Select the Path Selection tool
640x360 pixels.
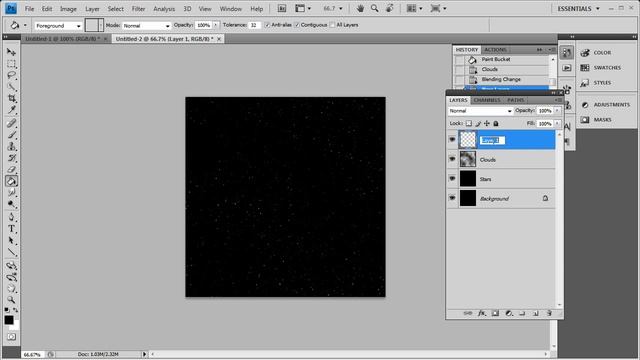(11, 240)
